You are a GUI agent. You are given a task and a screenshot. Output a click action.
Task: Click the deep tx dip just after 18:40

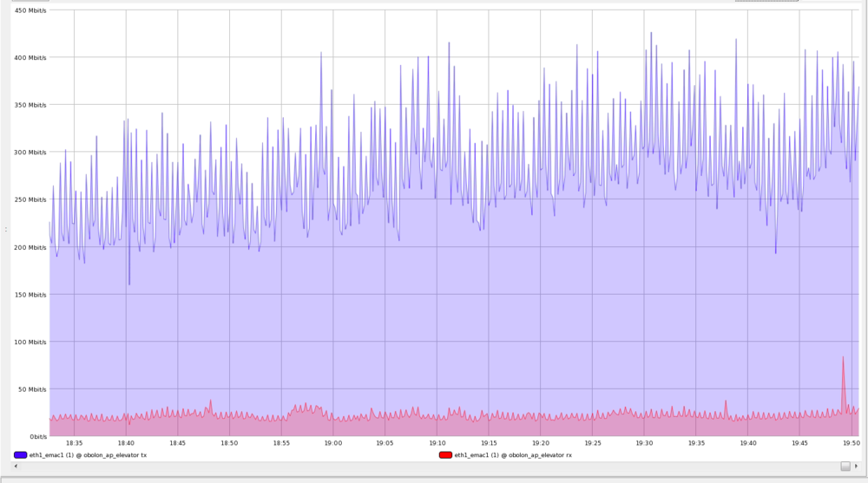pos(129,284)
